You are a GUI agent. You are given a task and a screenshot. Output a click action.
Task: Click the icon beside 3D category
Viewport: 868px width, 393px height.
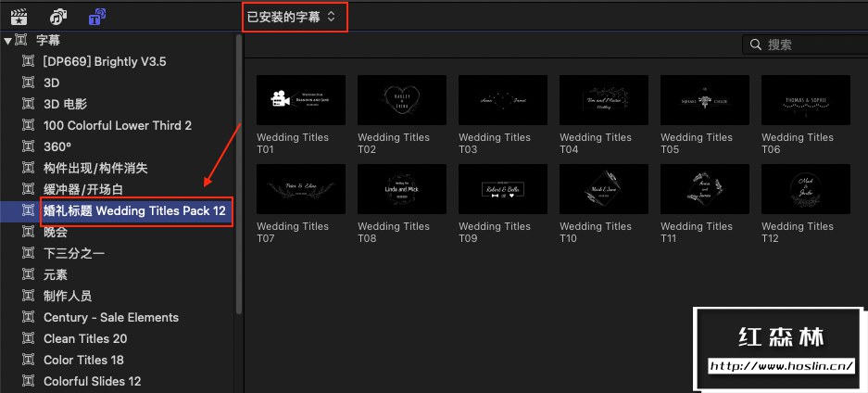coord(28,83)
